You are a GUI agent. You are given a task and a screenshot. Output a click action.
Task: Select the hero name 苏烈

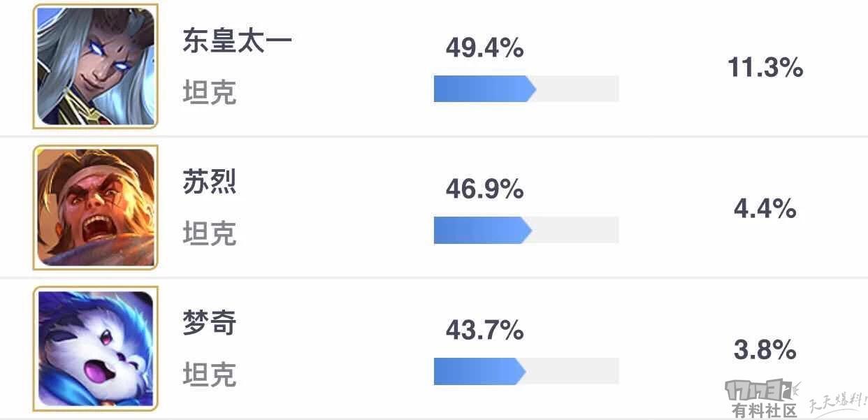(x=210, y=182)
